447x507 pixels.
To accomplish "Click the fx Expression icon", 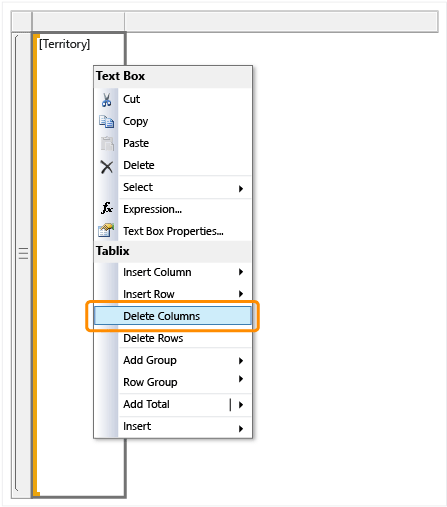I will pos(107,208).
